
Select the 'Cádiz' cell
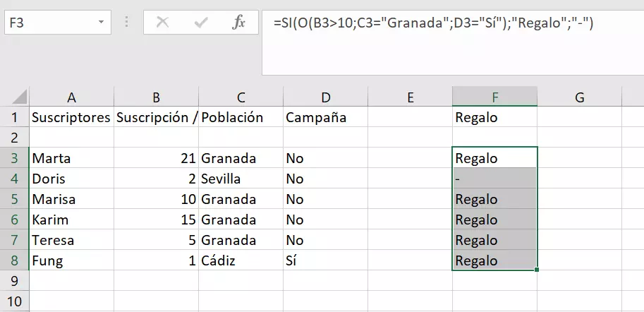point(241,260)
